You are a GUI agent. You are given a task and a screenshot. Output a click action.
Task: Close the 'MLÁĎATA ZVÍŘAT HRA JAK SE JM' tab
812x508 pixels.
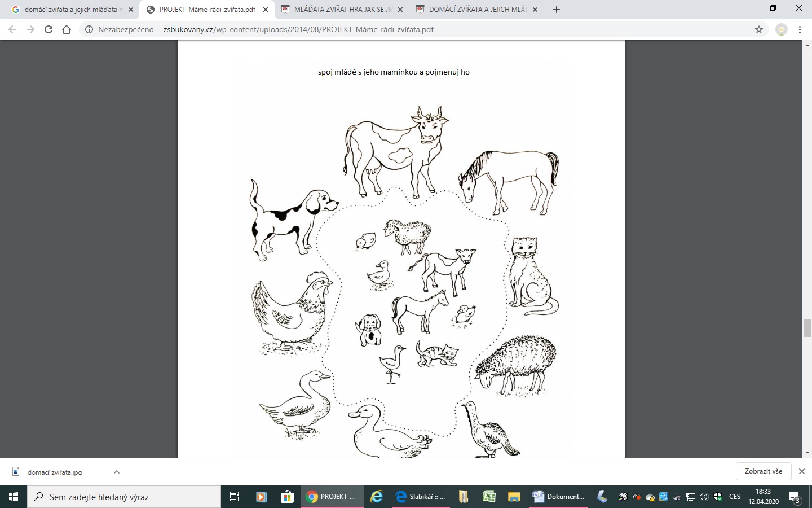pyautogui.click(x=400, y=10)
